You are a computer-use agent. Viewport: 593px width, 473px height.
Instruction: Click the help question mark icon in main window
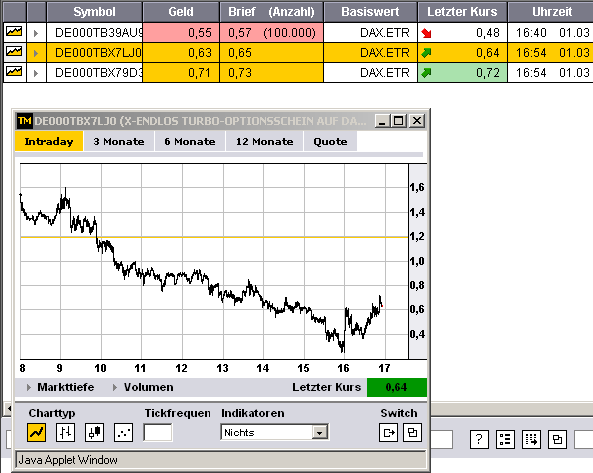pyautogui.click(x=479, y=439)
